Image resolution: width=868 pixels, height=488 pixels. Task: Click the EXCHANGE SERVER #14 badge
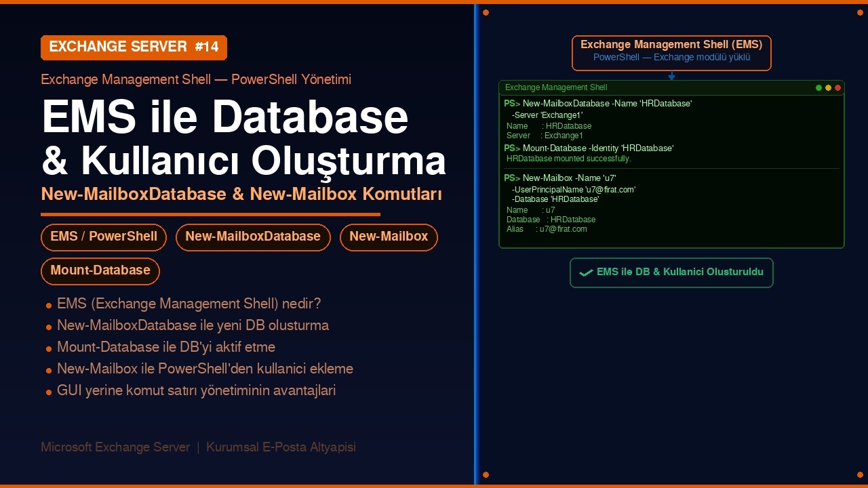[134, 47]
